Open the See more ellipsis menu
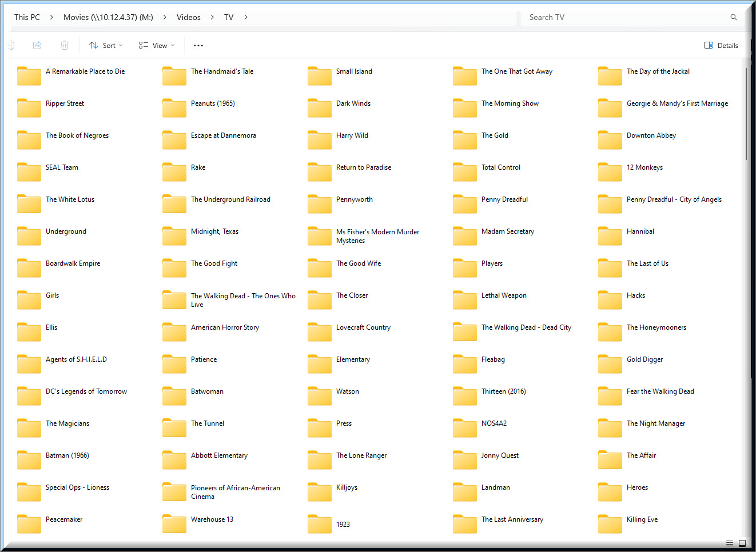Viewport: 756px width, 552px height. [x=198, y=45]
